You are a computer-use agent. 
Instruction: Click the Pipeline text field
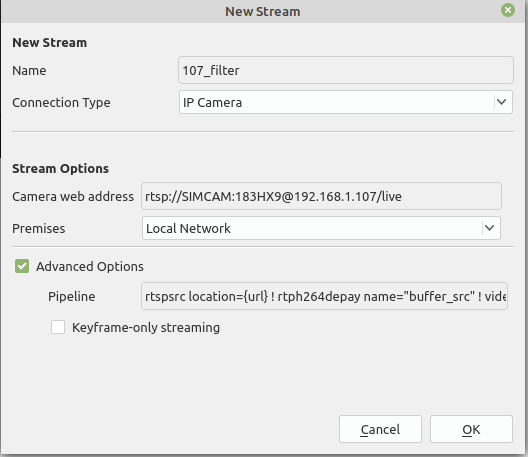[x=324, y=296]
